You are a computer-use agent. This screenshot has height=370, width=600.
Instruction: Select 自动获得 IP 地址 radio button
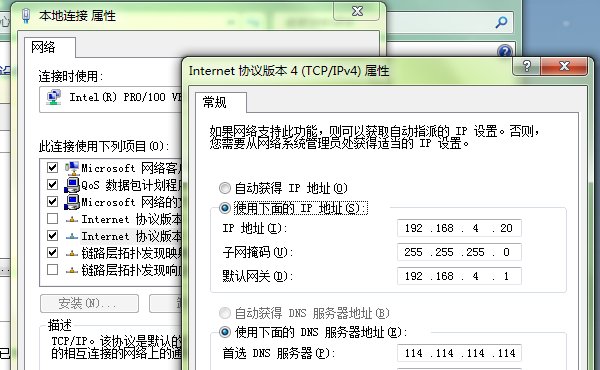coord(225,188)
